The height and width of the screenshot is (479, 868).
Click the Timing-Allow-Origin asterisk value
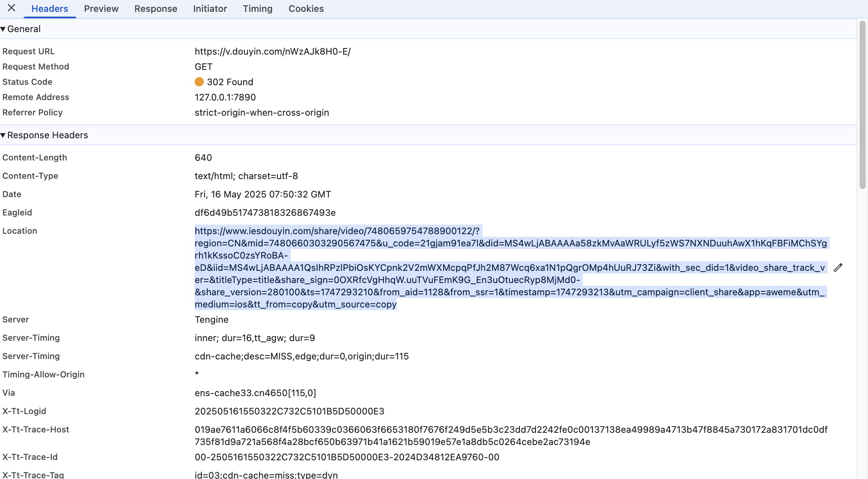[x=197, y=374]
